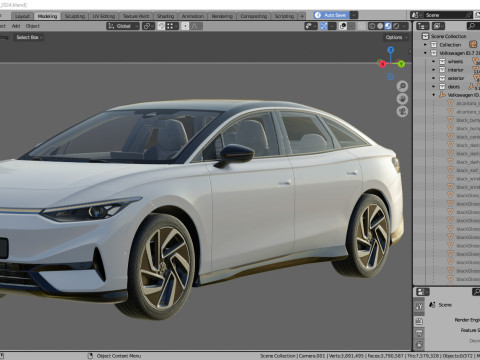480x360 pixels.
Task: Collapse the Volkswagen ID.7 collection
Action: point(425,53)
